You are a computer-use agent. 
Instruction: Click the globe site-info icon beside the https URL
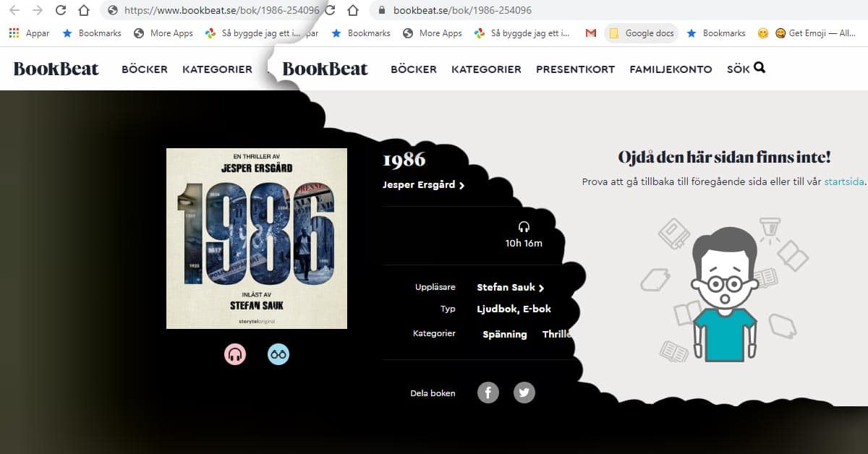112,10
